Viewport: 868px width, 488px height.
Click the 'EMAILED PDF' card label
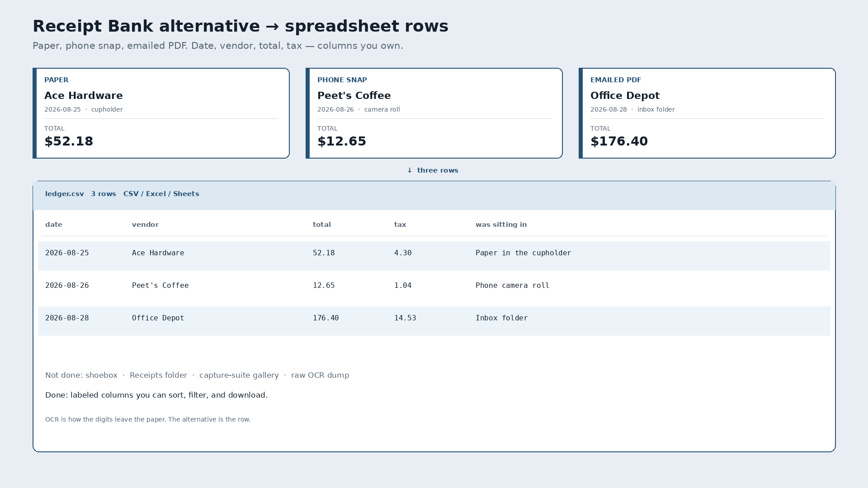tap(616, 80)
